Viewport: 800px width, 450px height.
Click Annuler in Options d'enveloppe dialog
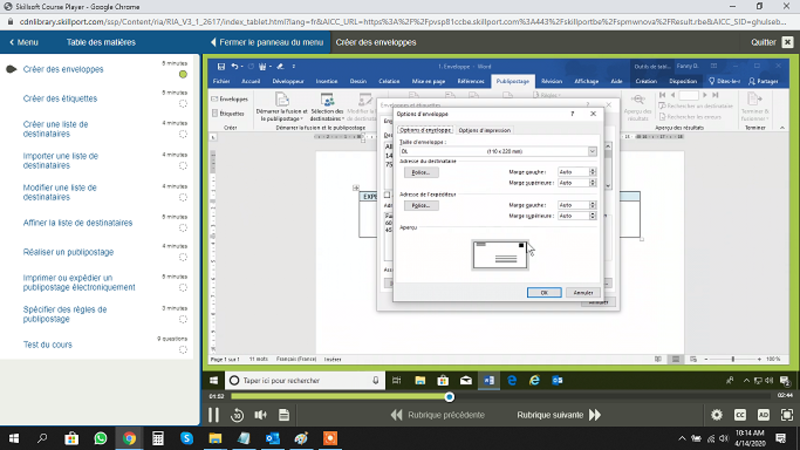tap(583, 293)
